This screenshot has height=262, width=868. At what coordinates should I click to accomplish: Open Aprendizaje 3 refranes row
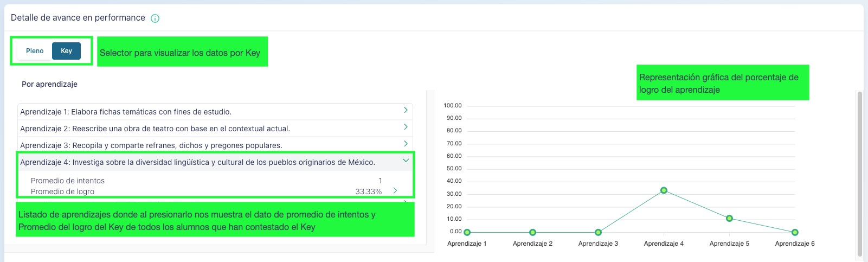[151, 145]
